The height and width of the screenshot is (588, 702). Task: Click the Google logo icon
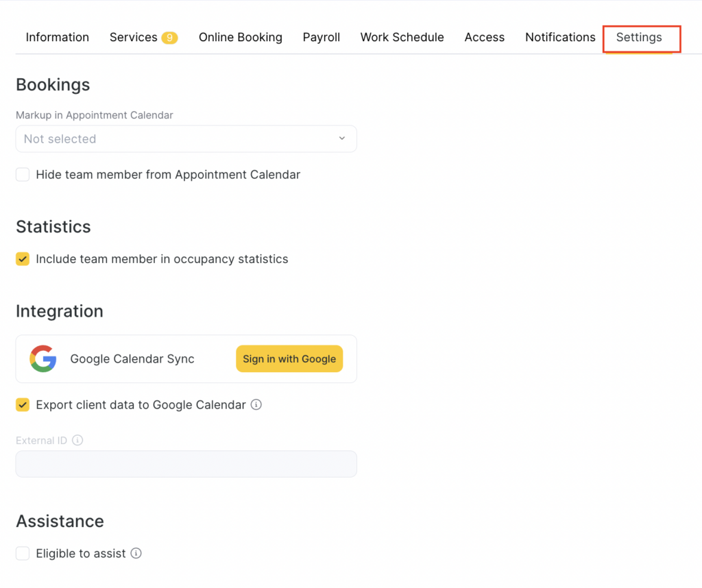tap(43, 359)
